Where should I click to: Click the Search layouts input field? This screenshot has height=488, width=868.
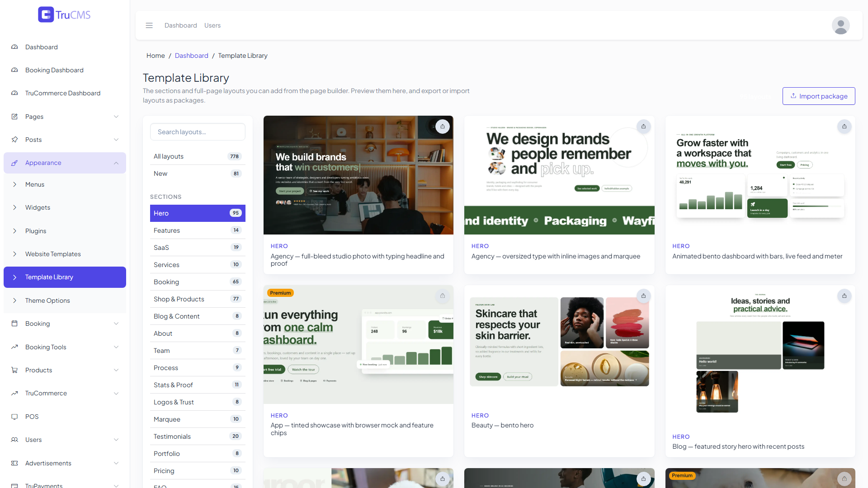198,132
